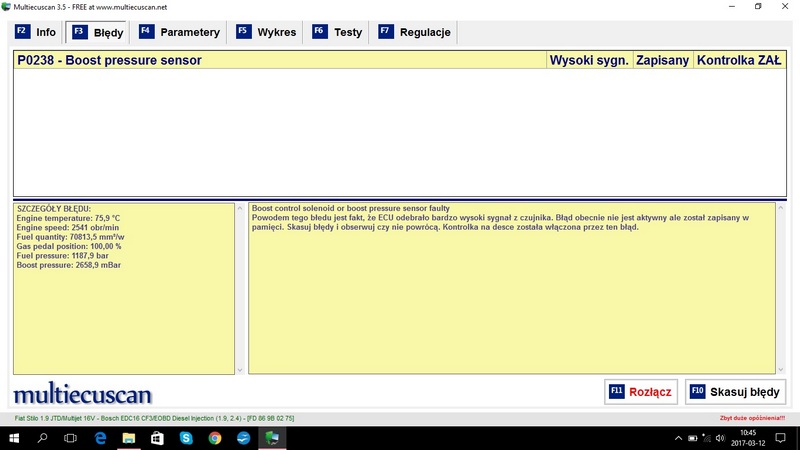Click the down arrow of error details scrollbar
Viewport: 800px width, 450px height.
[240, 370]
